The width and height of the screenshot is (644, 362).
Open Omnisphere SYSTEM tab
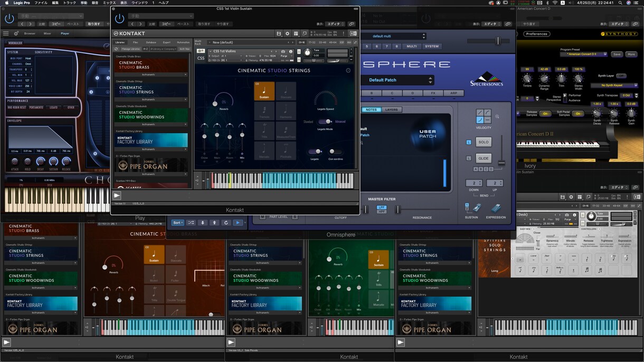coord(432,46)
